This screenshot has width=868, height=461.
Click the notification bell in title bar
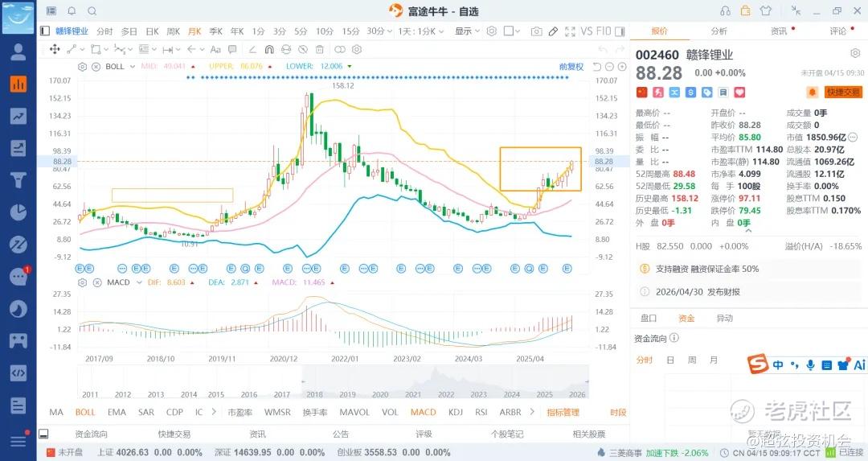pos(72,11)
